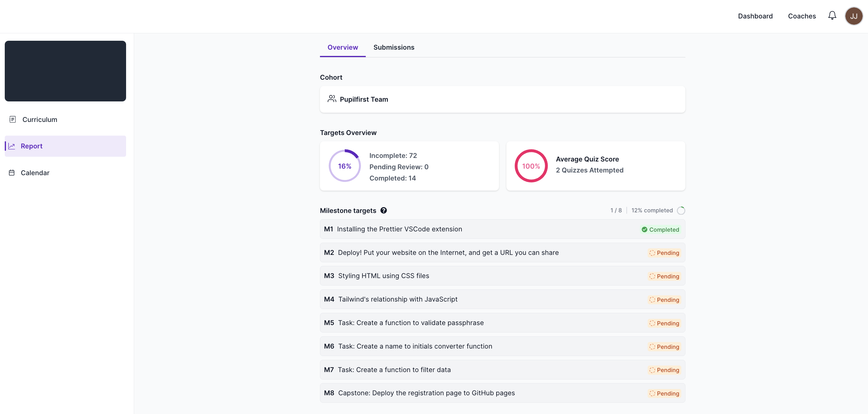
Task: Click the 12% completed milestone progress circle
Action: click(681, 210)
